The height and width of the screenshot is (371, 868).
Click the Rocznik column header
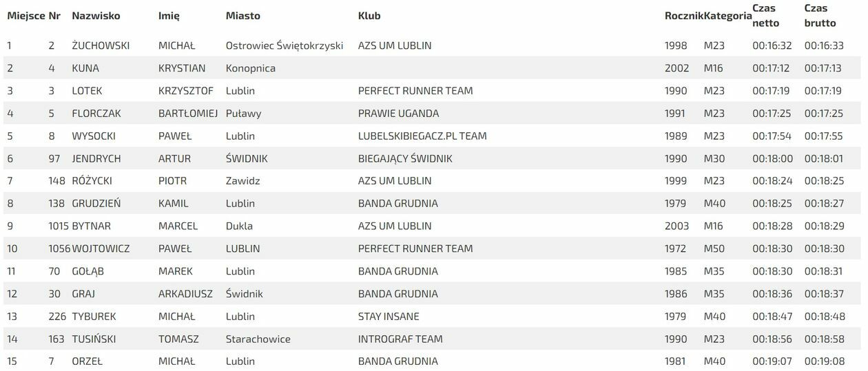tap(683, 15)
